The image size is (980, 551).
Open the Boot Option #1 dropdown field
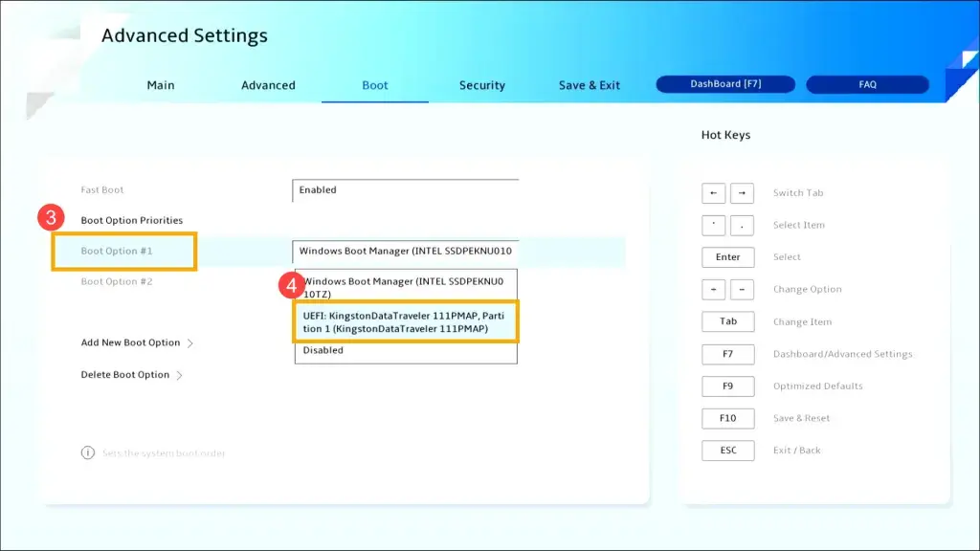(405, 252)
